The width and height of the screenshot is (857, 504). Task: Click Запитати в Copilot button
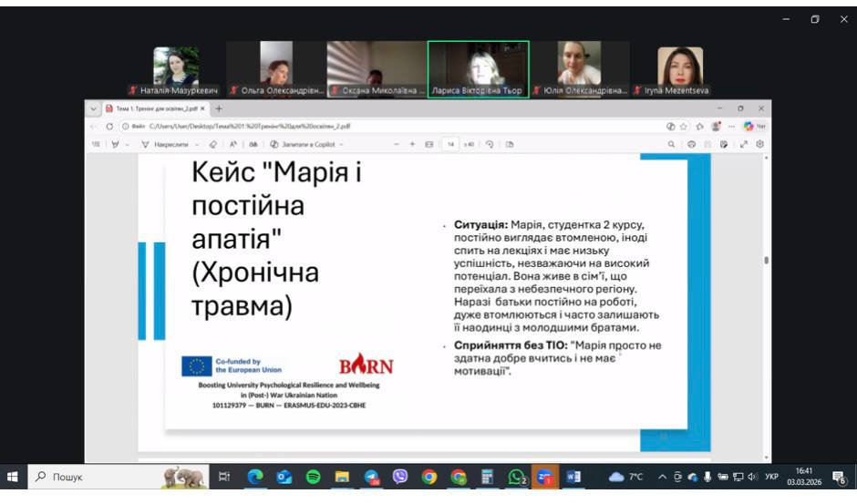303,144
